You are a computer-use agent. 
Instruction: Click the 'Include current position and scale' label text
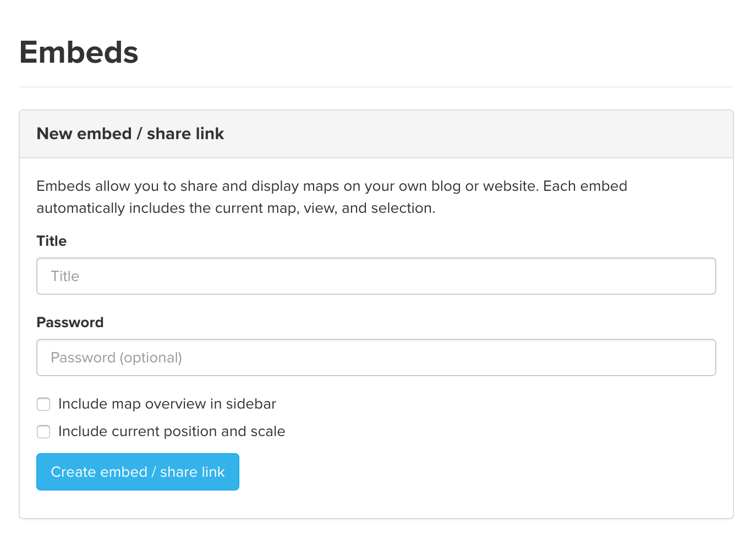[172, 431]
